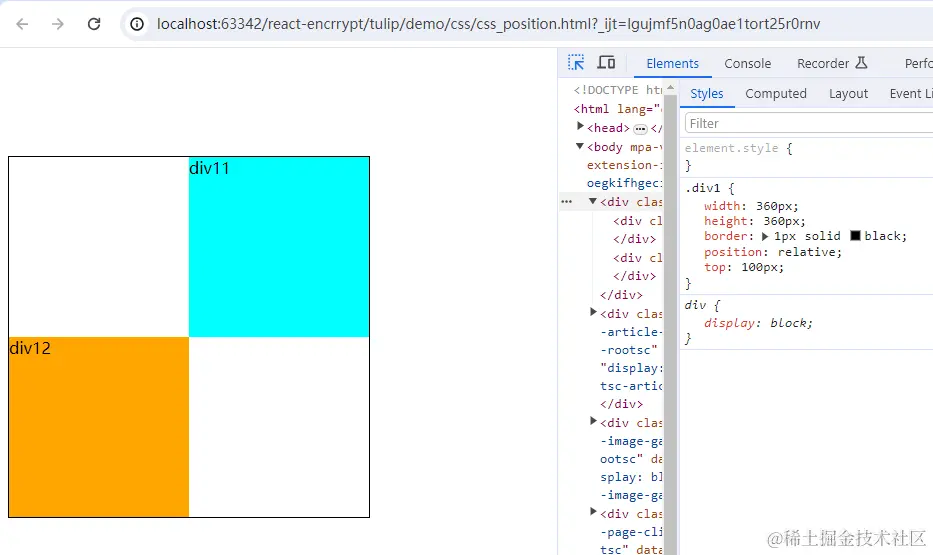
Task: Click the Filter styles input
Action: 809,123
